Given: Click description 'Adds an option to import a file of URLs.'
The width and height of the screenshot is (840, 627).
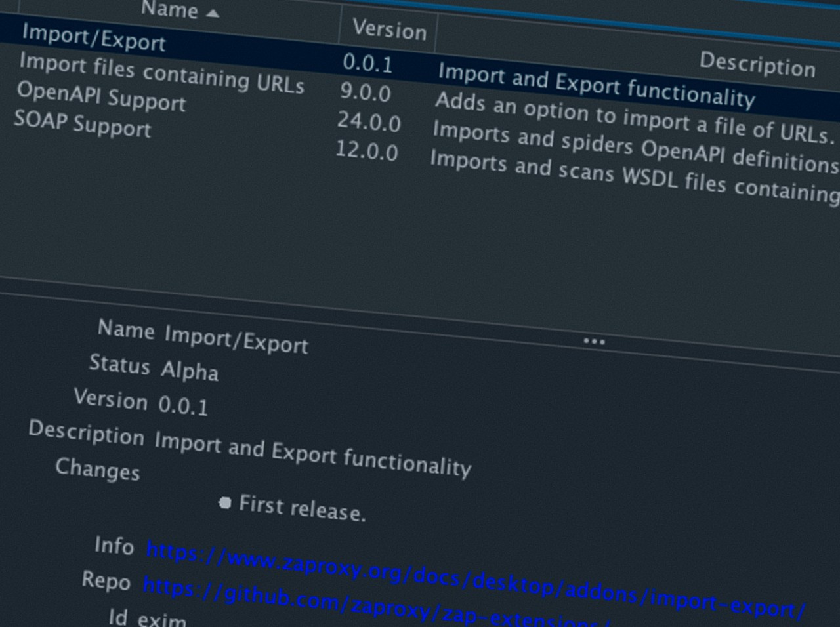Looking at the screenshot, I should [x=635, y=118].
